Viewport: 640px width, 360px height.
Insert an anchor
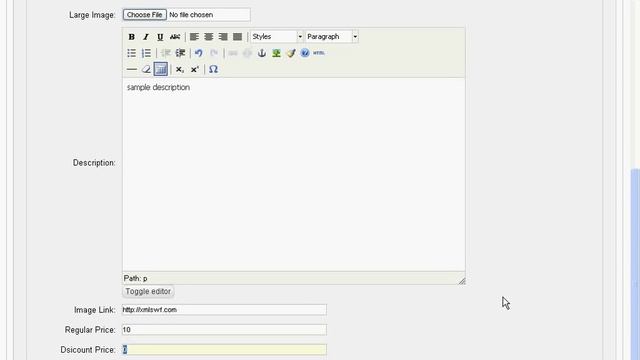coord(262,53)
